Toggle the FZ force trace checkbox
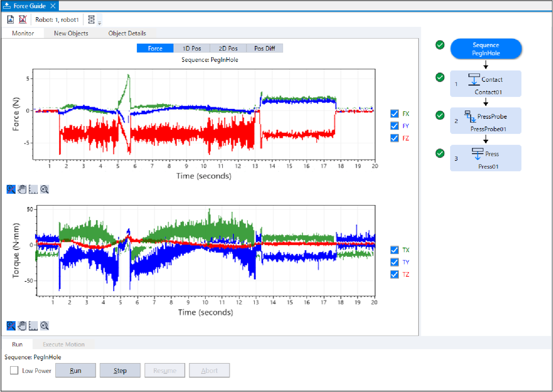The height and width of the screenshot is (392, 553). click(x=394, y=138)
